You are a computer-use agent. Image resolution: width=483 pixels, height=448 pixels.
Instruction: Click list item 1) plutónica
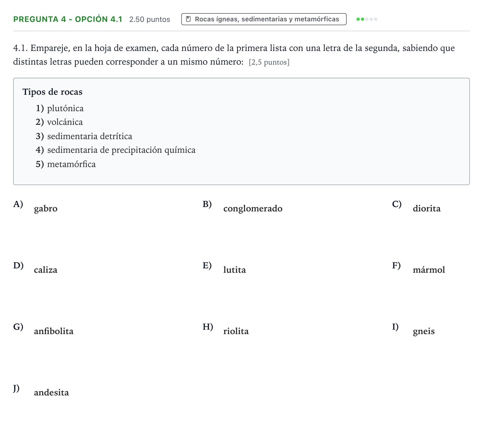(x=60, y=108)
